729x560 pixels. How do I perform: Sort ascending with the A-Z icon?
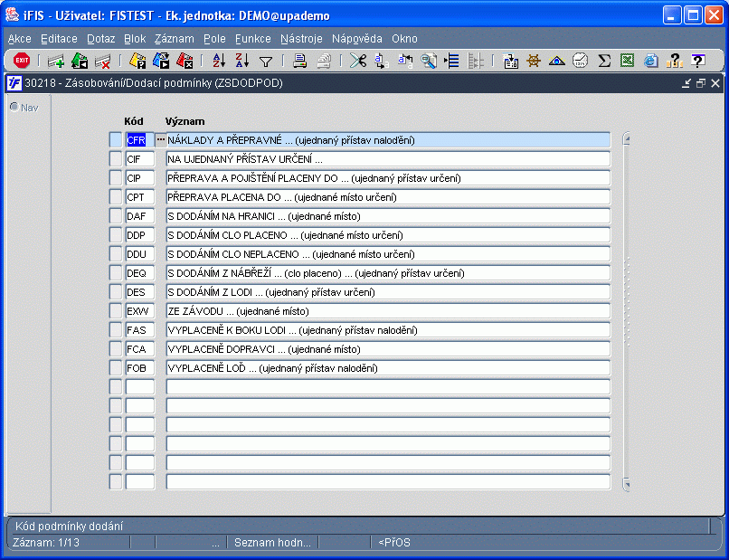(219, 61)
